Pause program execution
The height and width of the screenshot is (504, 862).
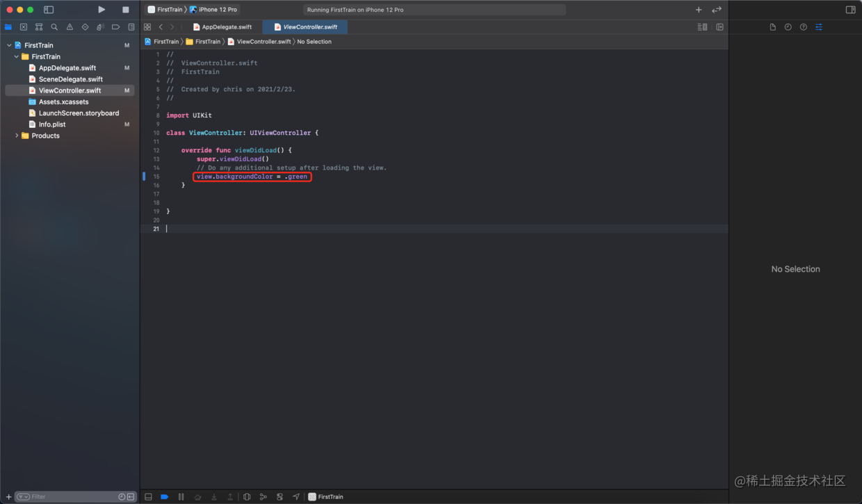click(181, 497)
